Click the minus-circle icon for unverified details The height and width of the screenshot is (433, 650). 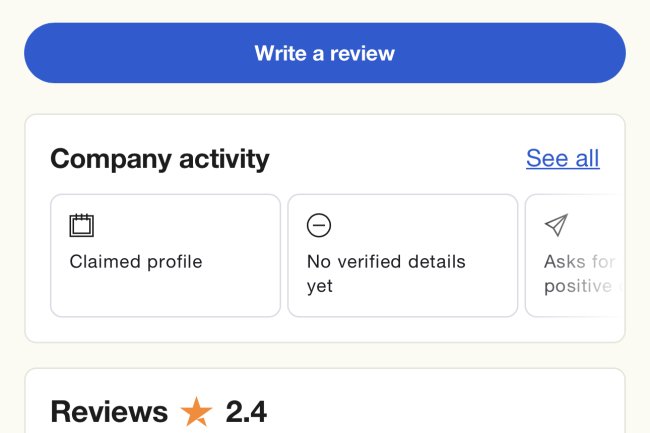coord(318,225)
